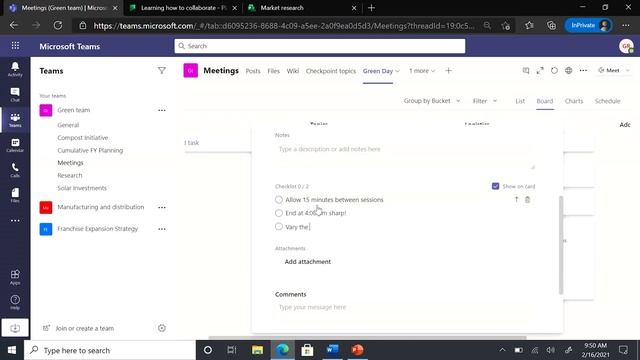Click the download desktop app icon
Viewport: 640px width, 360px height.
(x=15, y=328)
